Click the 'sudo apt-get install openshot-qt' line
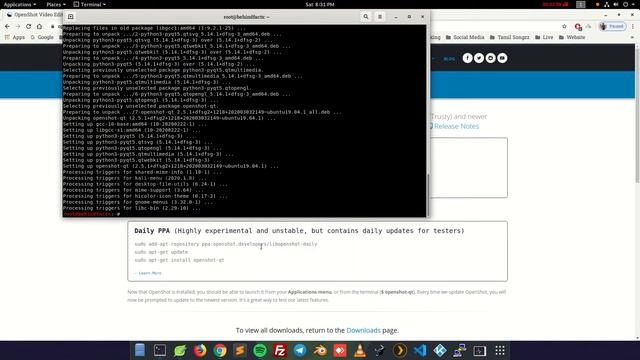Image resolution: width=640 pixels, height=360 pixels. (179, 260)
